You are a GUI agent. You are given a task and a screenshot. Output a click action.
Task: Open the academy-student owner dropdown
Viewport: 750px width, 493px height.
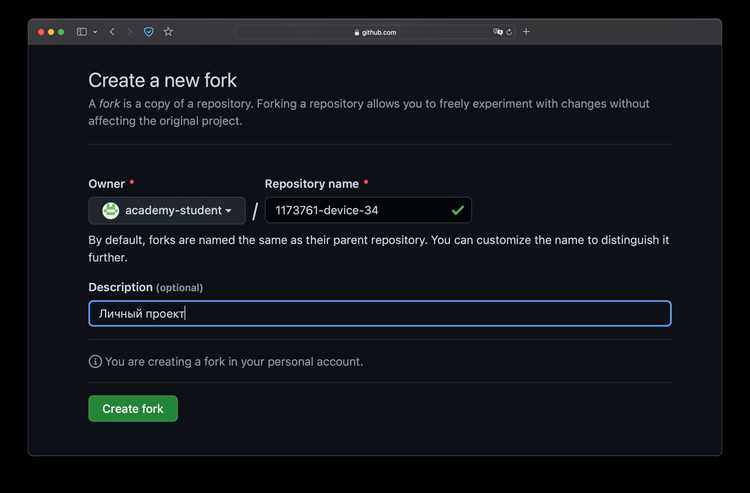tap(167, 210)
